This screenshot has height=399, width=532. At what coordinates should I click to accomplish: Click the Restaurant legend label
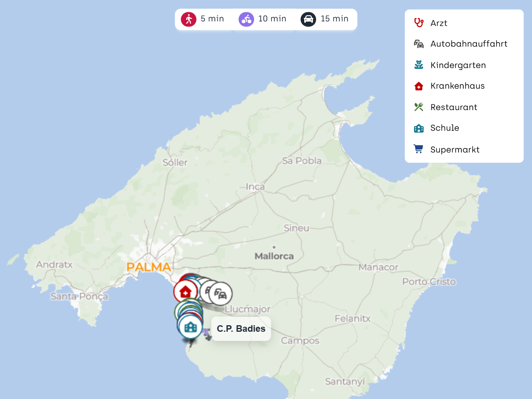(x=454, y=107)
